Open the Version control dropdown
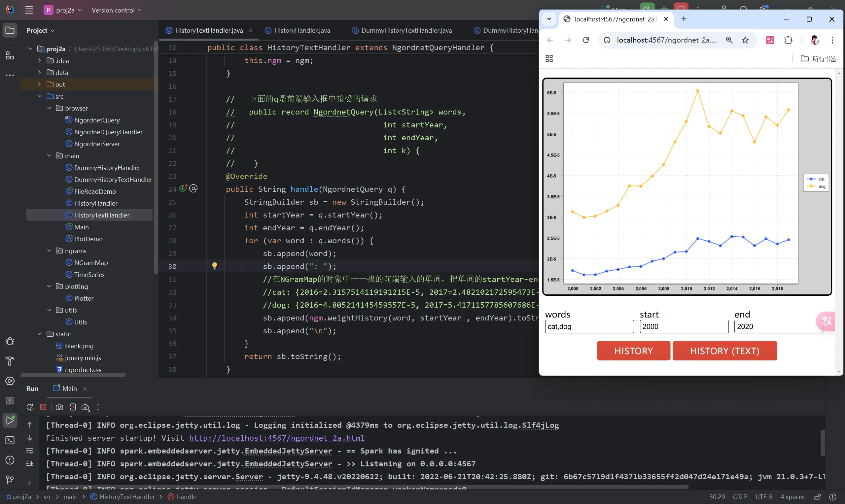Image resolution: width=845 pixels, height=504 pixels. [117, 10]
